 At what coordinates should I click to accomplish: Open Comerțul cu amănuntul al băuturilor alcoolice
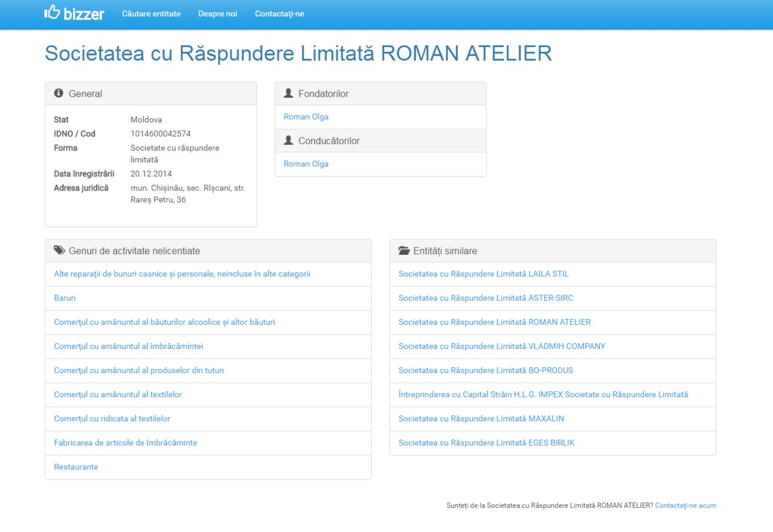164,322
